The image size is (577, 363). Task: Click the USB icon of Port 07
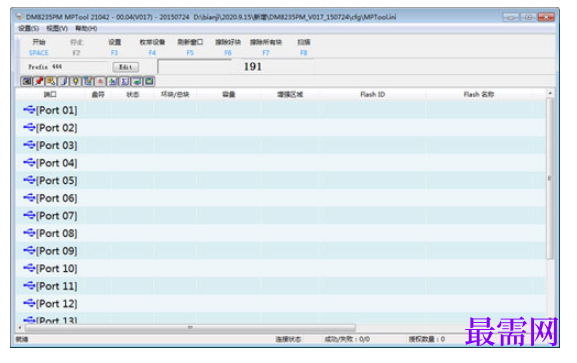coord(29,215)
